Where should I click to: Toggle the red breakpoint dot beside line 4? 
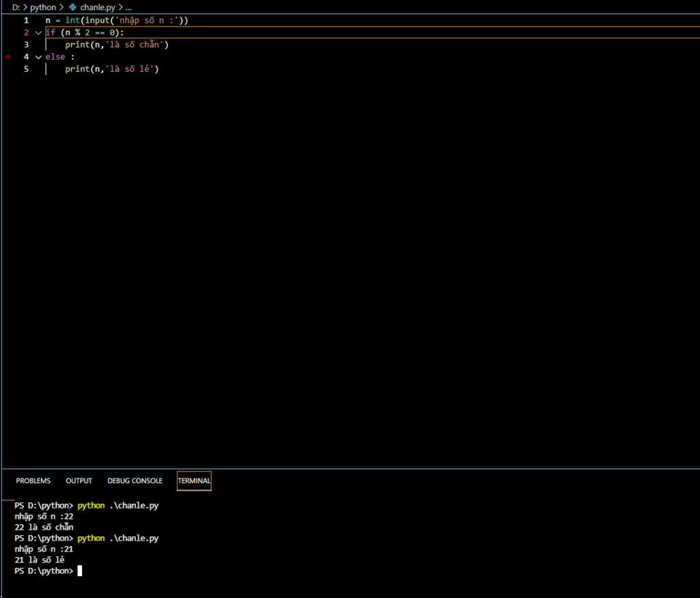[8, 57]
